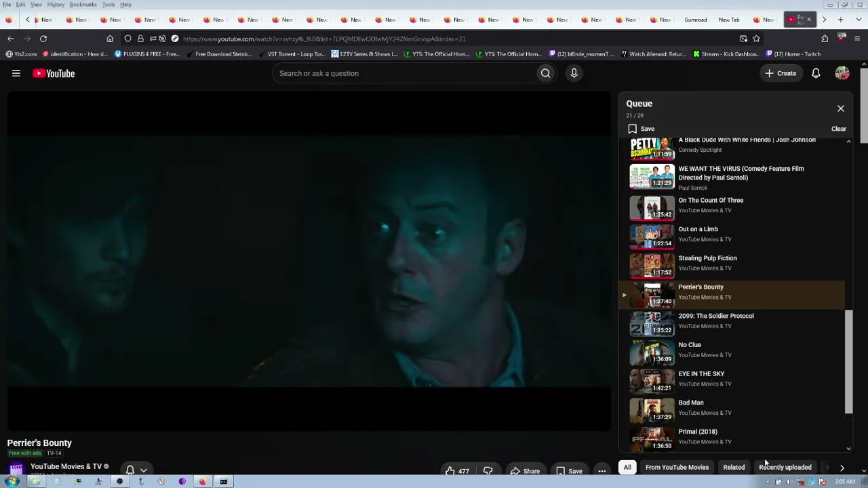Image resolution: width=868 pixels, height=488 pixels.
Task: Clear the entire queue
Action: click(839, 129)
